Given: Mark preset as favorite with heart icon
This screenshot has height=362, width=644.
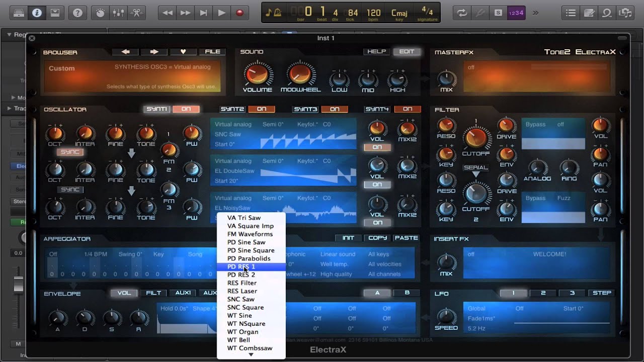Looking at the screenshot, I should coord(183,52).
